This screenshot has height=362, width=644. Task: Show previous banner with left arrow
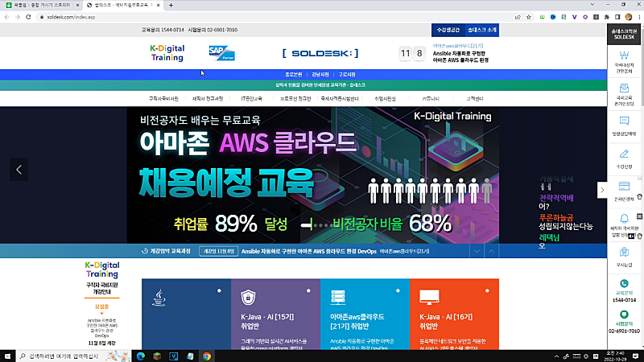pyautogui.click(x=19, y=169)
